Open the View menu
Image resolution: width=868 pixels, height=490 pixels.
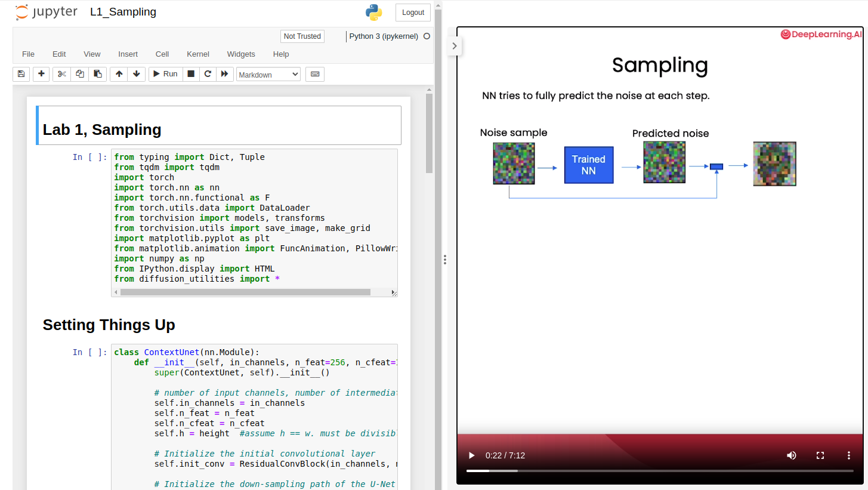92,54
